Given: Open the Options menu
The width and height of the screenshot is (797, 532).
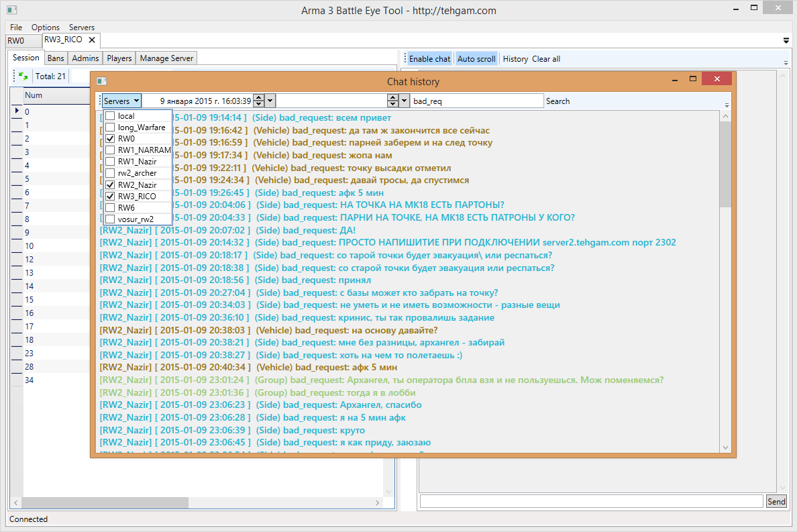Looking at the screenshot, I should pyautogui.click(x=45, y=27).
